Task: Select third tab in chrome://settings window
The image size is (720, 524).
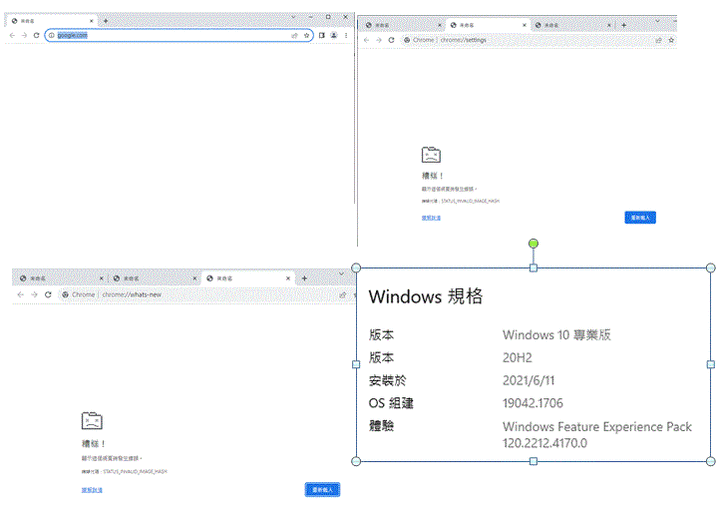Action: (x=573, y=25)
